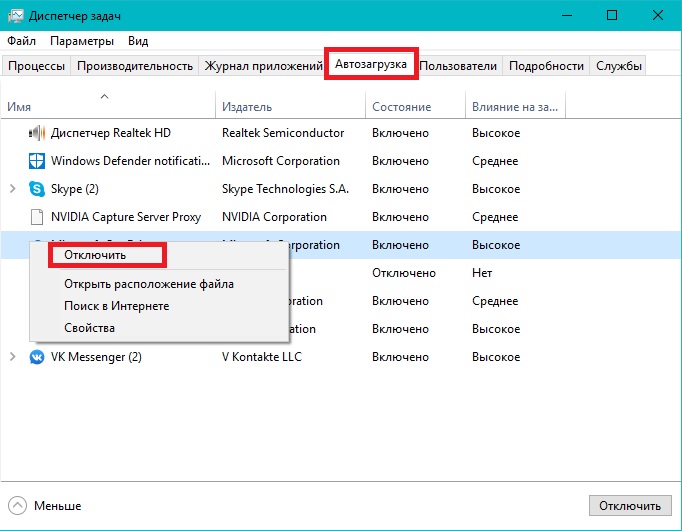Viewport: 682px width, 531px height.
Task: Sort by the Состояние column header
Action: point(401,107)
